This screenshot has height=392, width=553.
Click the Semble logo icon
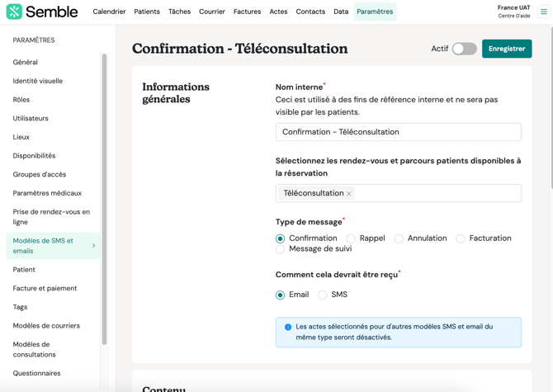pos(14,12)
